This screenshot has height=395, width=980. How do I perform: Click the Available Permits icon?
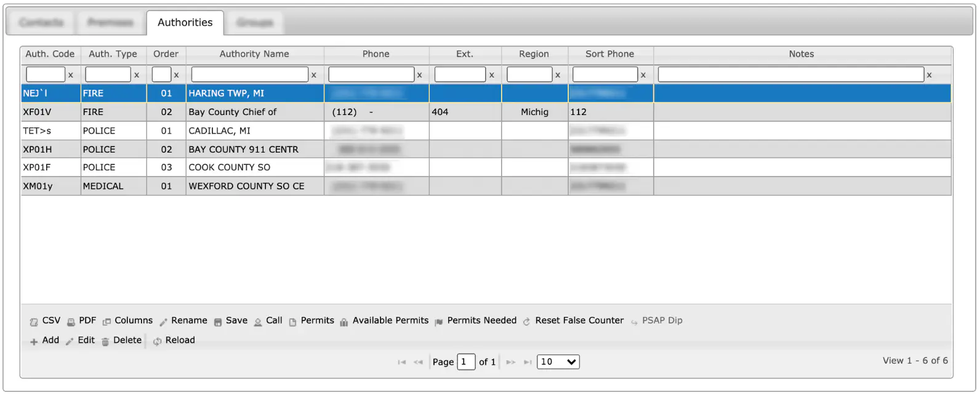(344, 322)
